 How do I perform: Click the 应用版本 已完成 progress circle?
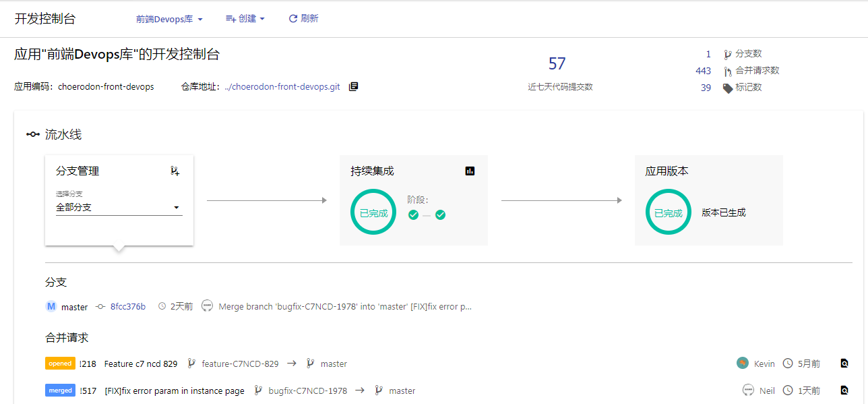(669, 212)
